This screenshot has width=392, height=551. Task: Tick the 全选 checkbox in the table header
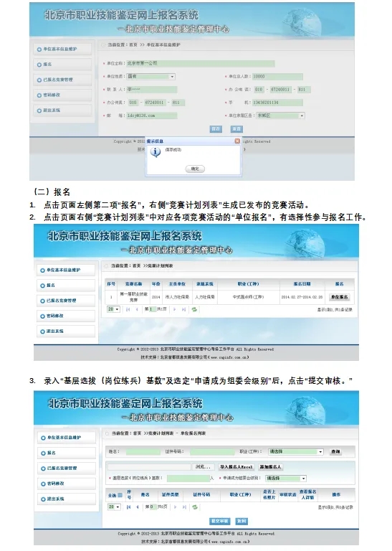pyautogui.click(x=120, y=495)
